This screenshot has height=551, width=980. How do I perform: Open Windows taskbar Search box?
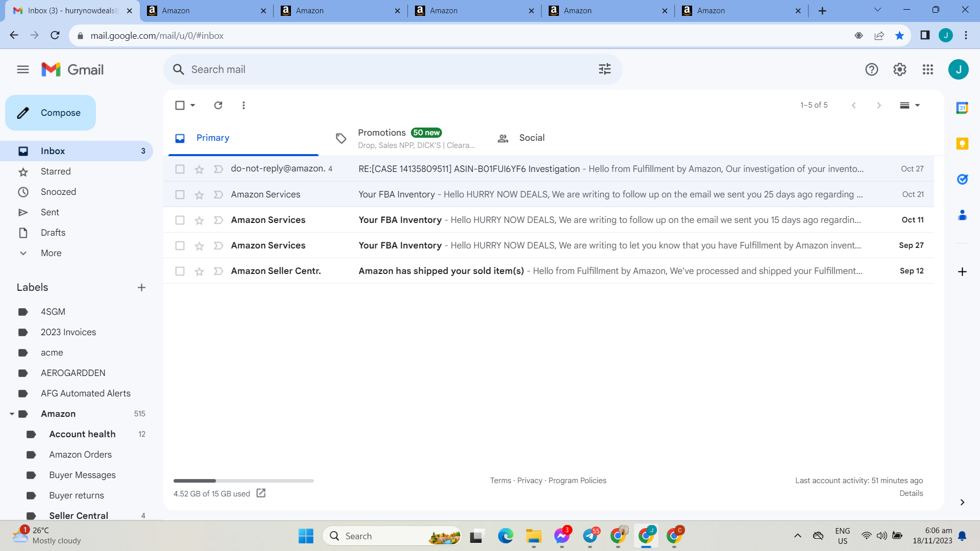tap(392, 536)
